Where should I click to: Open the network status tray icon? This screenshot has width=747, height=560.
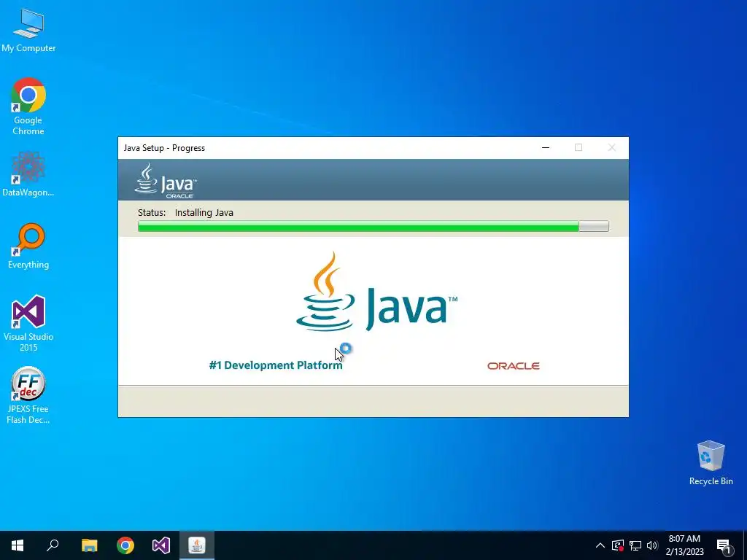tap(635, 545)
